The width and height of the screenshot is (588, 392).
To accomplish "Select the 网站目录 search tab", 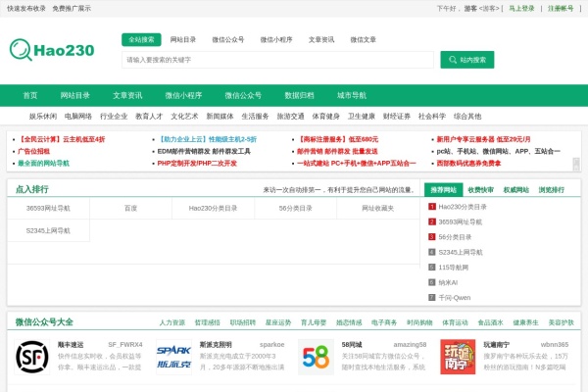I will pyautogui.click(x=183, y=39).
